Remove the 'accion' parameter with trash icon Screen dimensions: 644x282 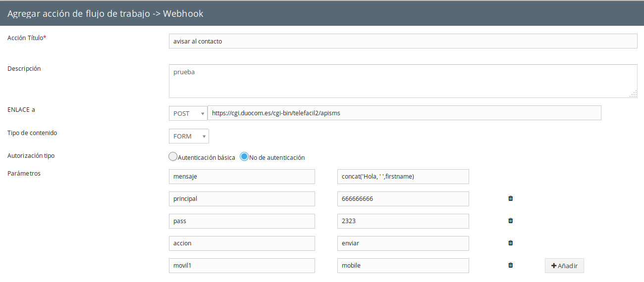(x=510, y=243)
